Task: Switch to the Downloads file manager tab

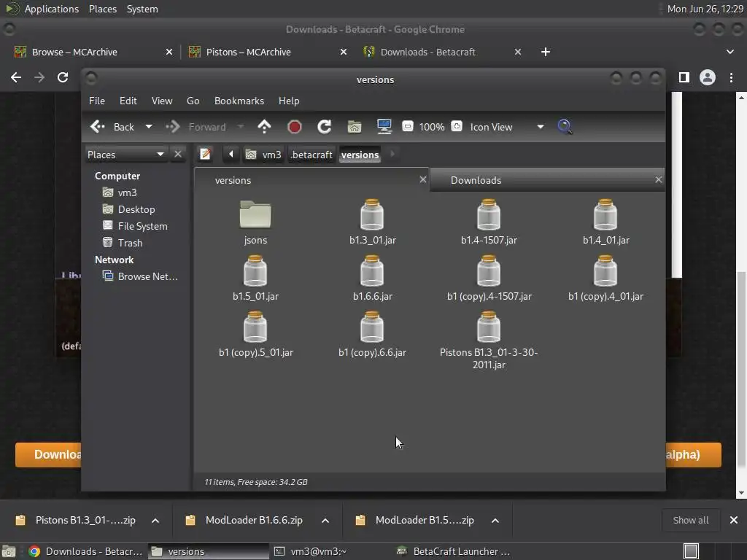Action: (x=547, y=180)
